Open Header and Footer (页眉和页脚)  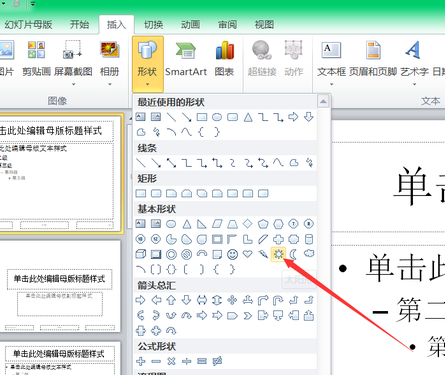[x=373, y=58]
